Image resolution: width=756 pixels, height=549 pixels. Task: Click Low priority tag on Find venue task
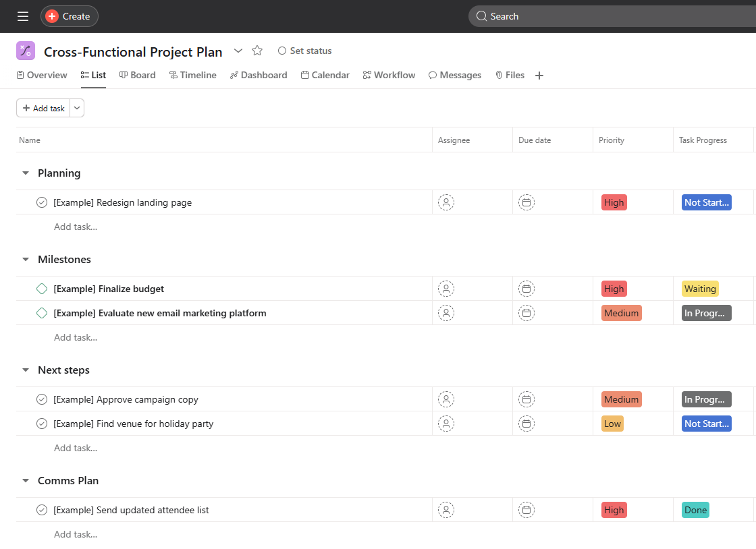click(x=612, y=424)
